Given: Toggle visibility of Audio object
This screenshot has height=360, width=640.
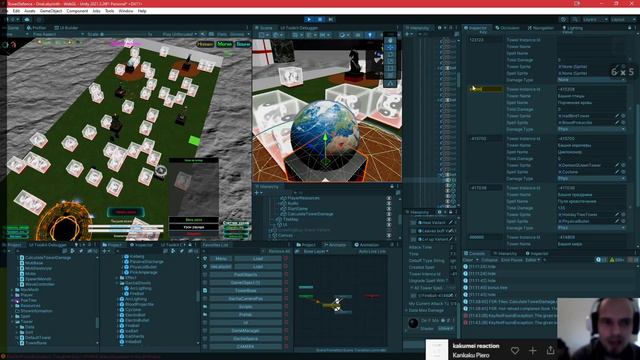Looking at the screenshot, I should point(389,203).
